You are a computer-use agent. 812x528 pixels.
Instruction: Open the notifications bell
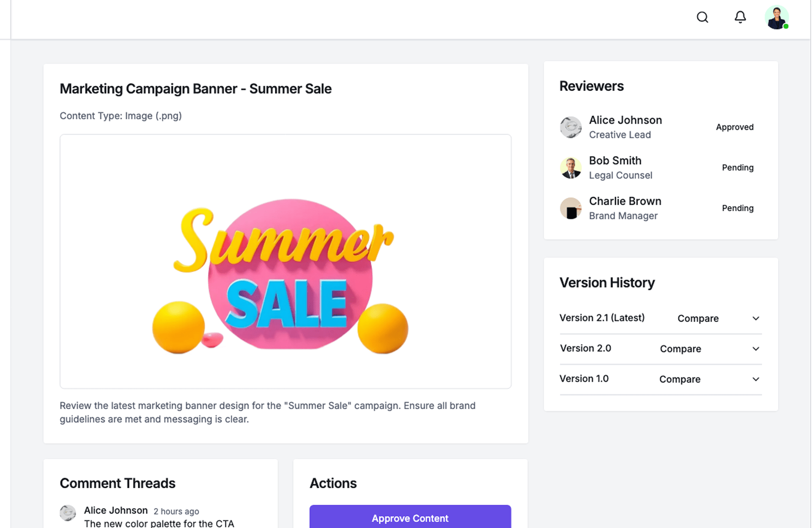(x=740, y=17)
